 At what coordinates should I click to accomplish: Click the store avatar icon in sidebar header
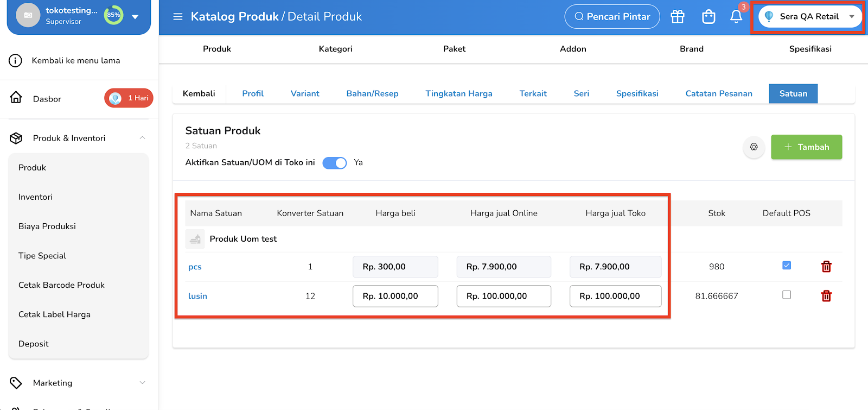tap(28, 15)
